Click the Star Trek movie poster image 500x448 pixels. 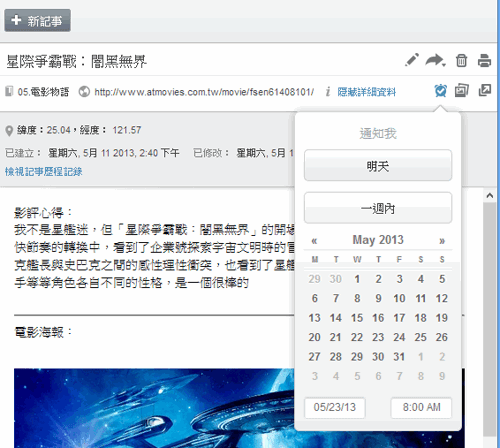[154, 408]
